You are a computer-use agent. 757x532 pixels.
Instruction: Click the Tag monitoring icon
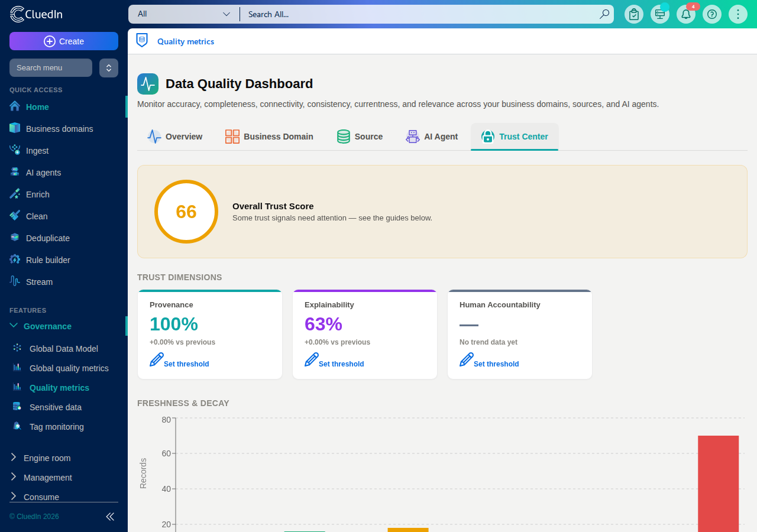17,426
